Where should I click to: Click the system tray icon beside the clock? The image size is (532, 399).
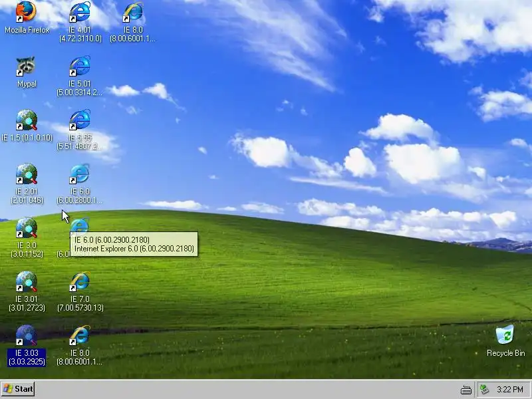(484, 389)
